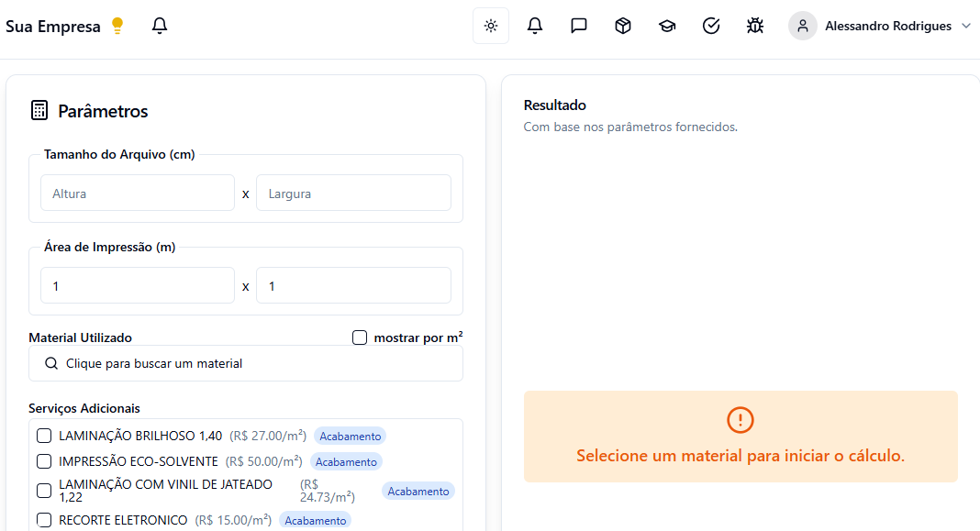Select the RECORTE ELETRONICO service

(x=43, y=520)
